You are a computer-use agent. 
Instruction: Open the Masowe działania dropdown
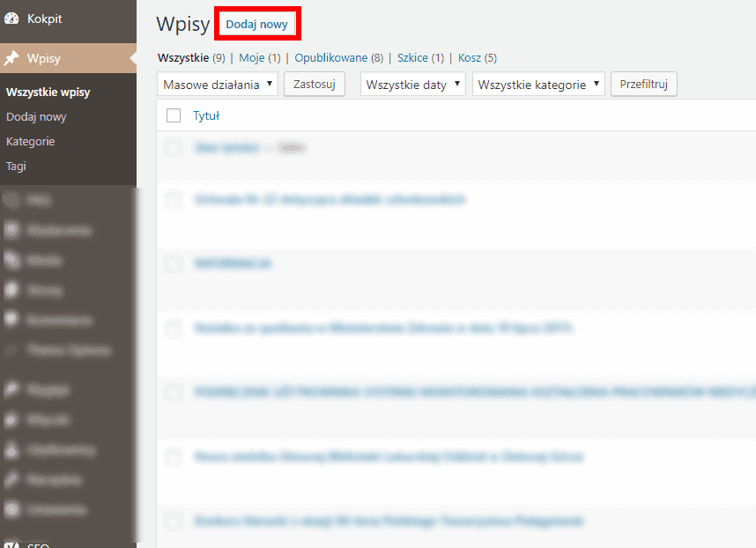[x=218, y=85]
